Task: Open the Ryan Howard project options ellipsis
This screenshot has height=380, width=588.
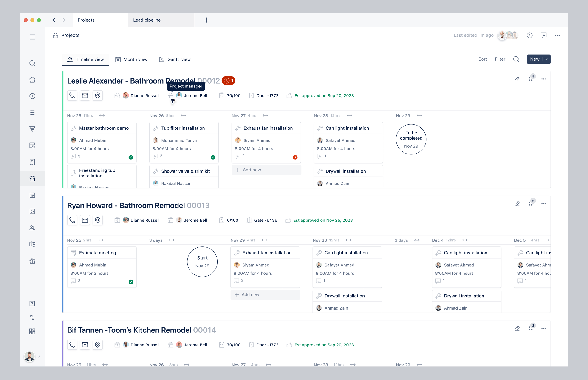Action: 544,204
